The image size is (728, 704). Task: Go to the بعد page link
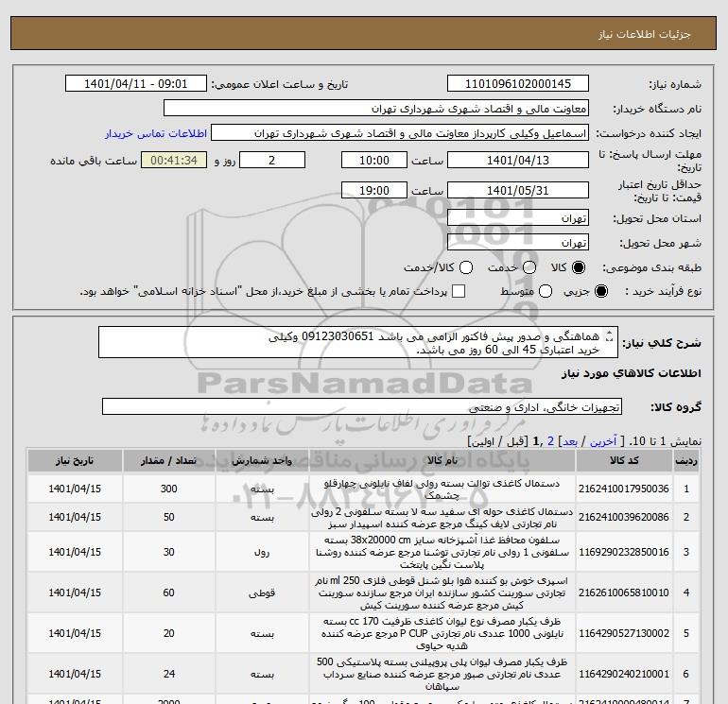[570, 441]
